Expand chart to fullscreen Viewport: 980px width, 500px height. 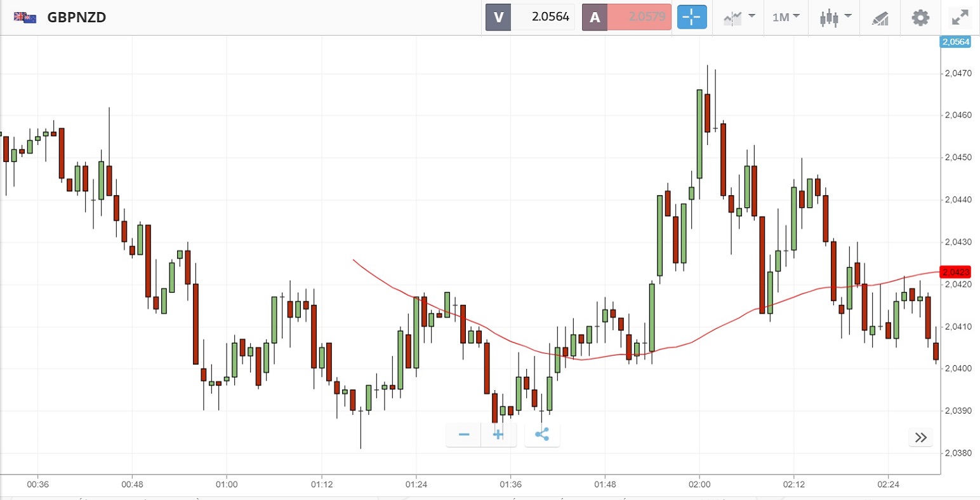960,17
